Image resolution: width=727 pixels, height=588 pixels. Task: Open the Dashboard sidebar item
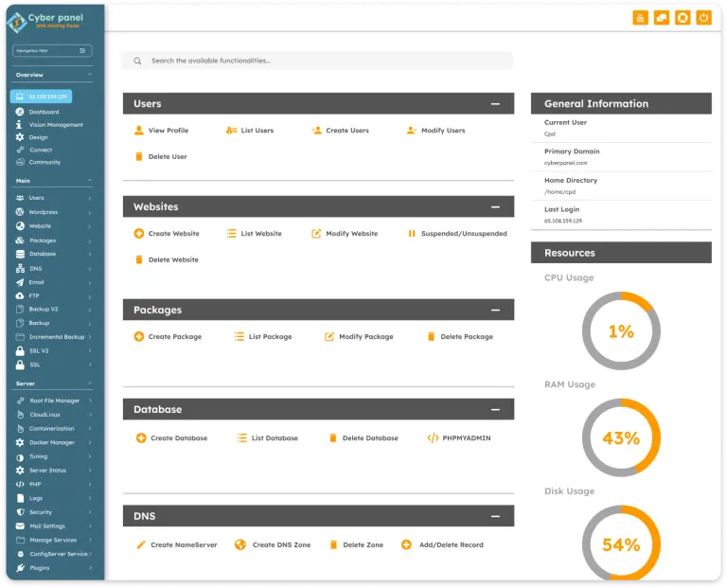tap(44, 112)
